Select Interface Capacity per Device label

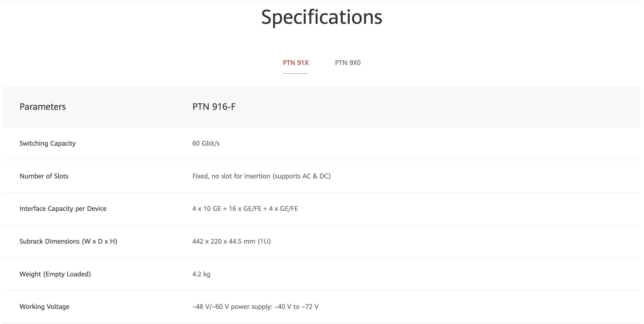(63, 209)
